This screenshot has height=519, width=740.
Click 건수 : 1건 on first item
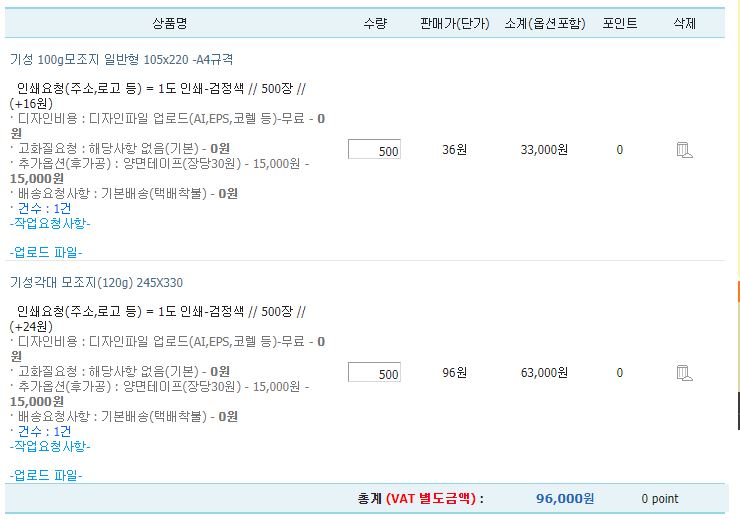[x=44, y=208]
